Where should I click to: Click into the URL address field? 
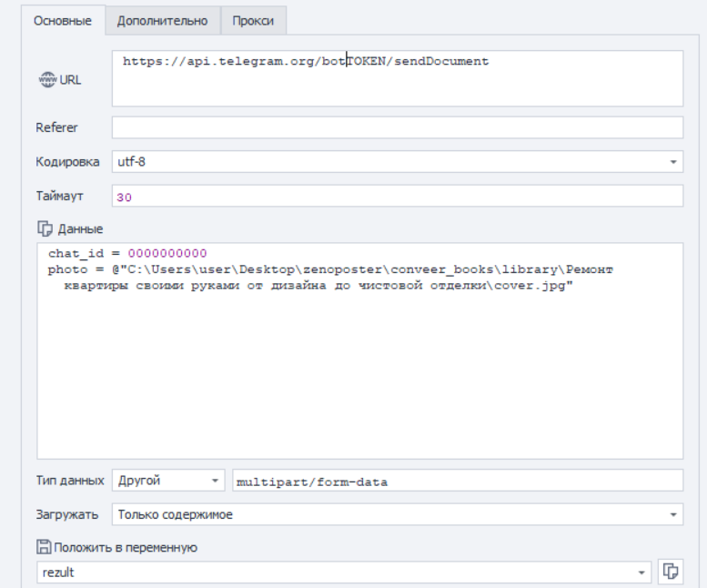(x=397, y=78)
